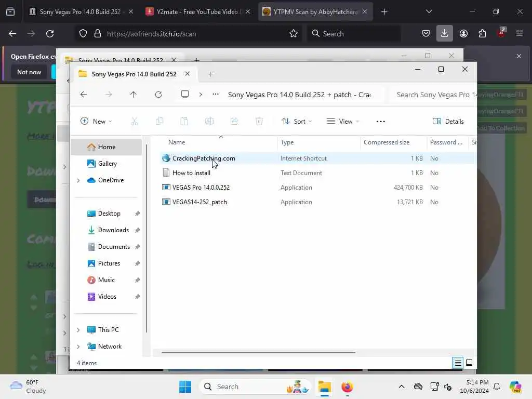532x399 pixels.
Task: Open the Sort dropdown
Action: [x=297, y=122]
